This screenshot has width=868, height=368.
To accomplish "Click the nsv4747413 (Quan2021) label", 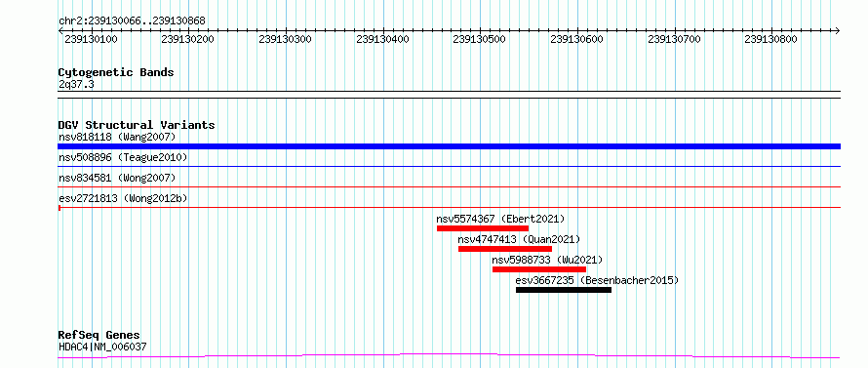I will pos(519,239).
